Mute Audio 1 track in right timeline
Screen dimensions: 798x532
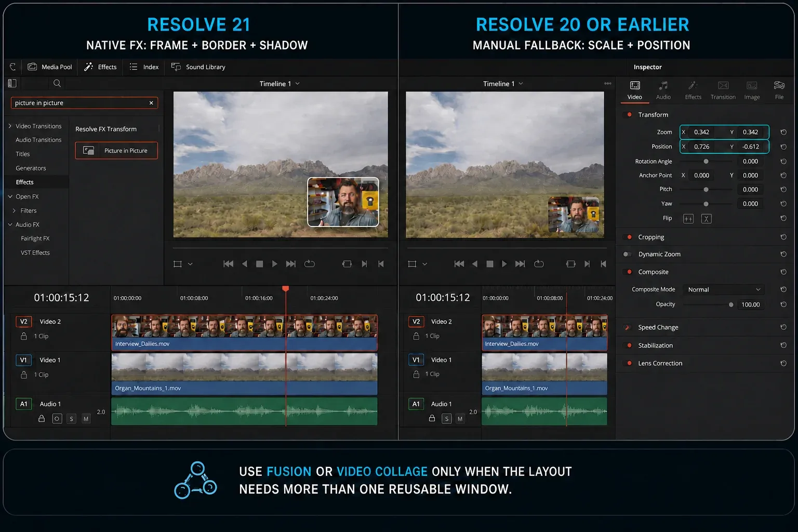tap(460, 419)
